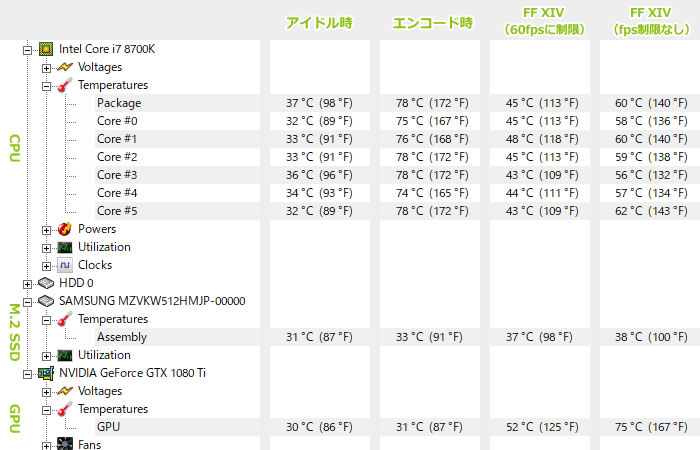This screenshot has height=450, width=700.
Task: Collapse the SAMSUNG MZVKW512HMJP node
Action: click(28, 302)
